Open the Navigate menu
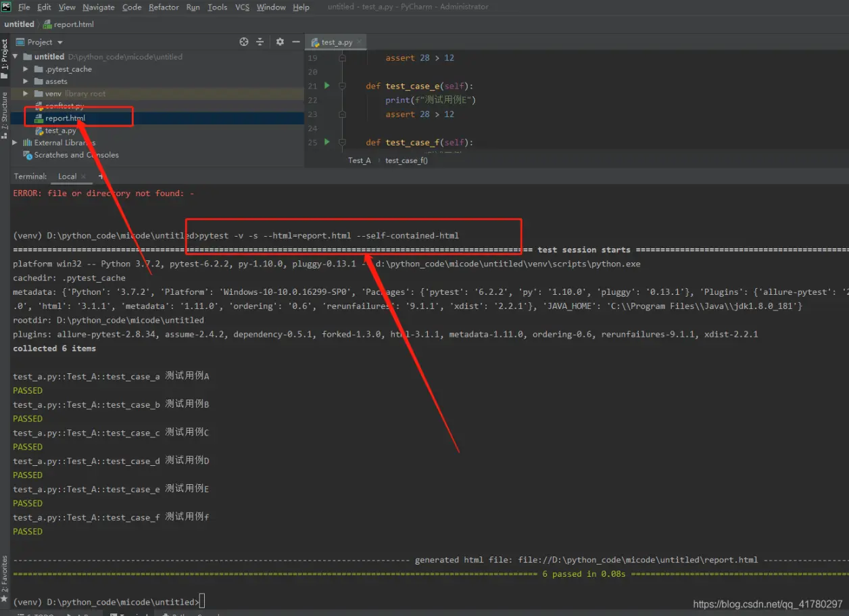Viewport: 849px width, 616px height. tap(99, 7)
